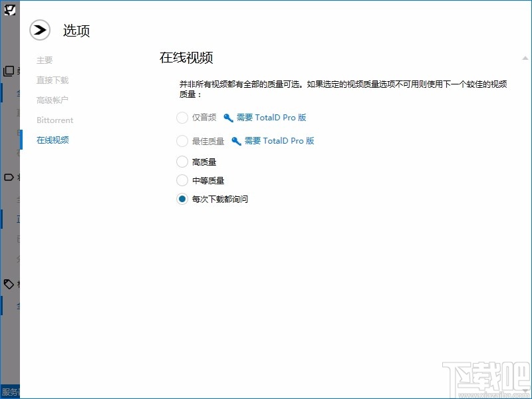The height and width of the screenshot is (399, 532).
Task: Select the 中等质量 quality option
Action: [x=182, y=180]
